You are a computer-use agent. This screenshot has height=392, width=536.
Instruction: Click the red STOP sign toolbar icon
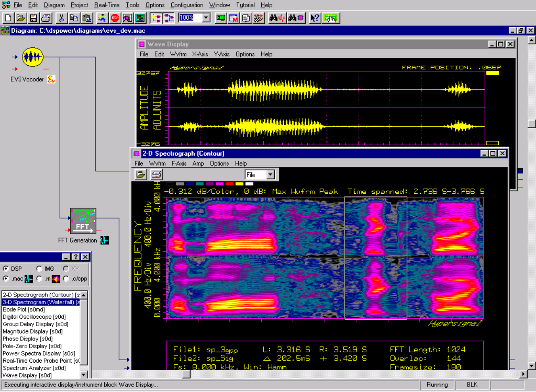click(x=115, y=18)
